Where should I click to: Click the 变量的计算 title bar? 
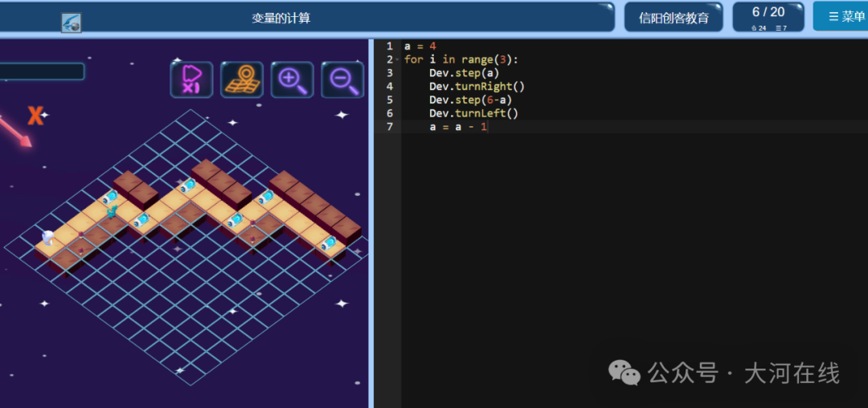[281, 18]
